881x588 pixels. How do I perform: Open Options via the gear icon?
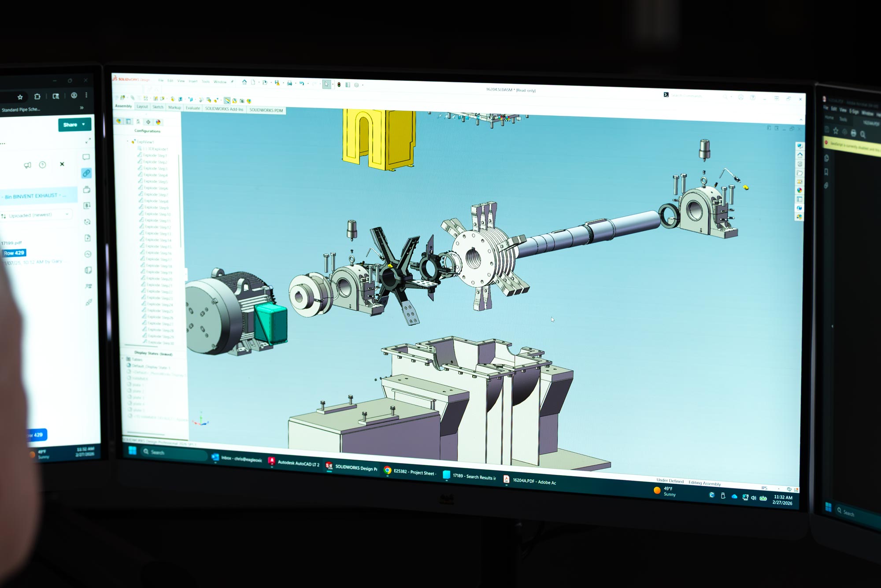click(x=356, y=85)
